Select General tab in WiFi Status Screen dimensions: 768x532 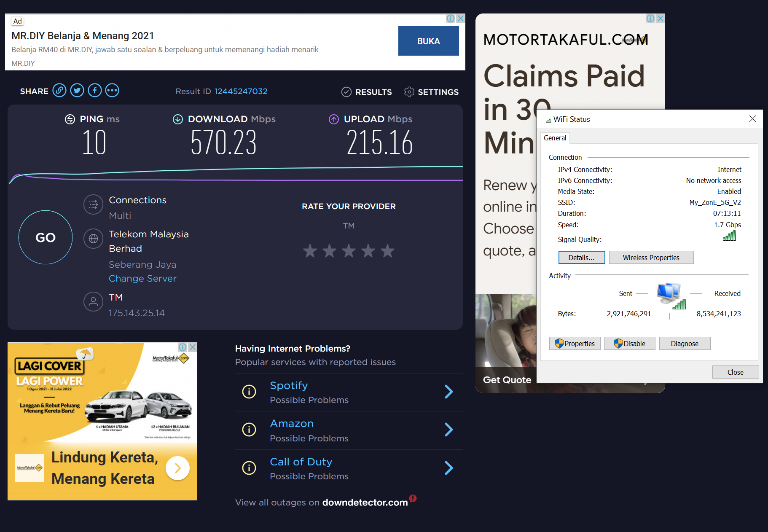[x=555, y=138]
